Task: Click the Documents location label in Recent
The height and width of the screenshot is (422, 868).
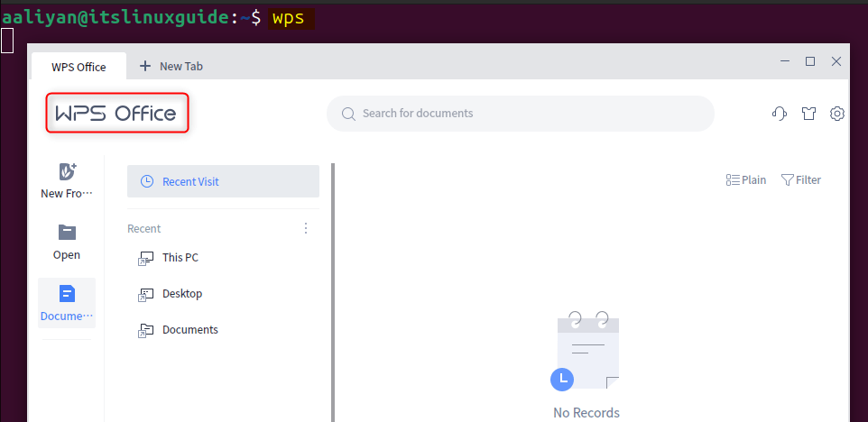Action: click(190, 330)
